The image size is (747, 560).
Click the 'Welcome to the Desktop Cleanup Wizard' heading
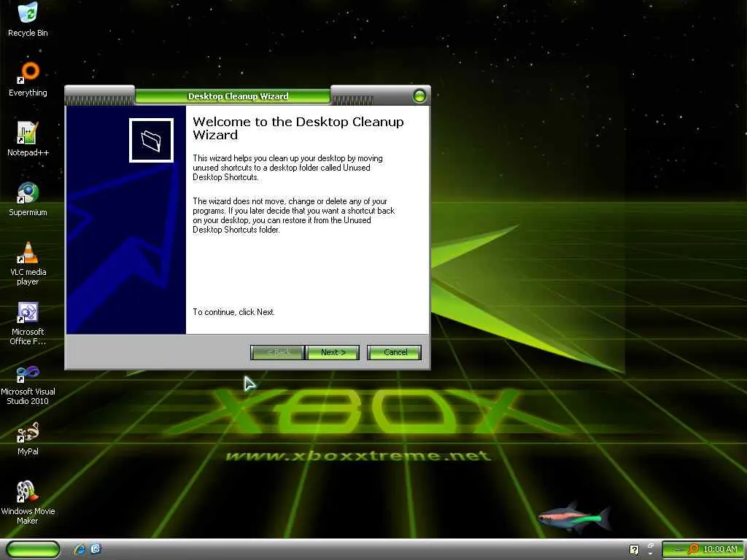click(298, 128)
